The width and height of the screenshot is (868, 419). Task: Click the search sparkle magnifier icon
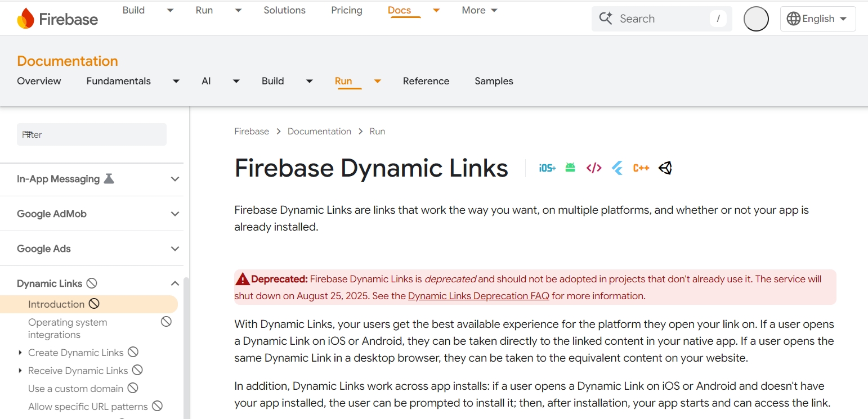606,19
